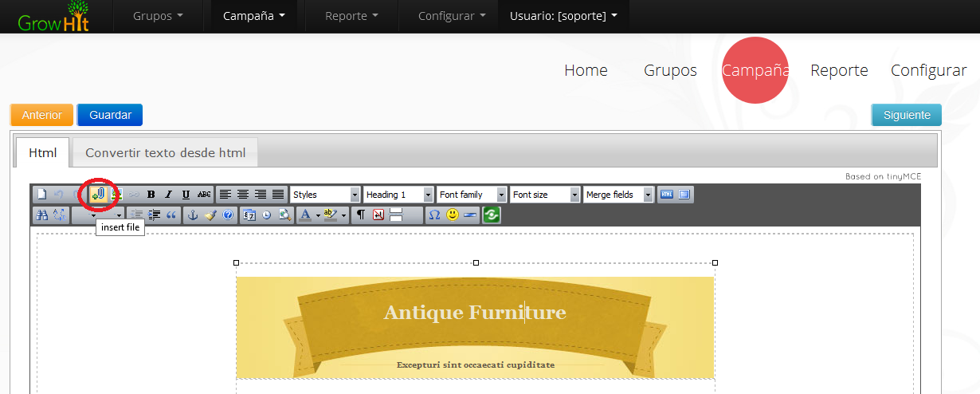Open the Usuario: [soporte] menu
Viewport: 980px width, 394px height.
coord(563,16)
